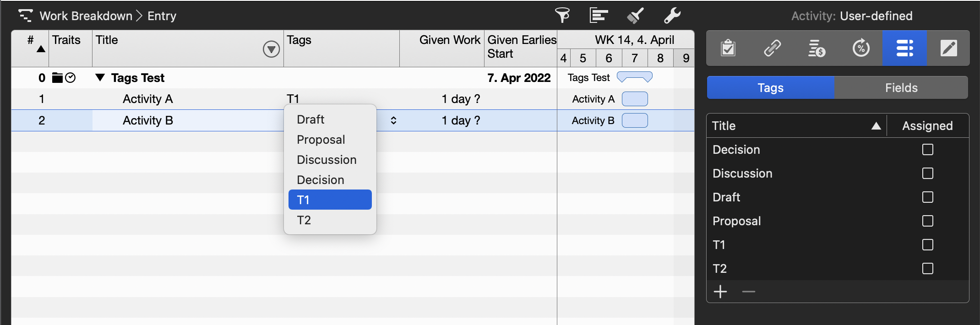Remove tag with the minus button
980x325 pixels.
tap(748, 292)
